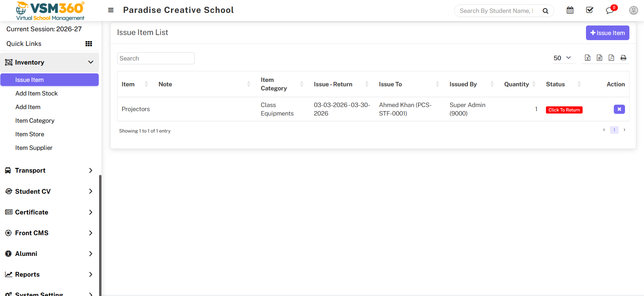Click the table Search input field
Image resolution: width=644 pixels, height=296 pixels.
point(156,58)
